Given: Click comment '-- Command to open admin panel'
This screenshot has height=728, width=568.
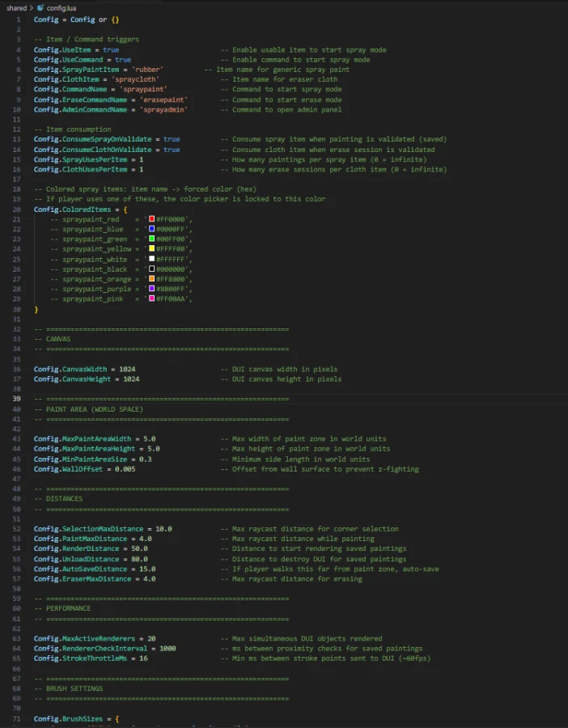Looking at the screenshot, I should (281, 109).
